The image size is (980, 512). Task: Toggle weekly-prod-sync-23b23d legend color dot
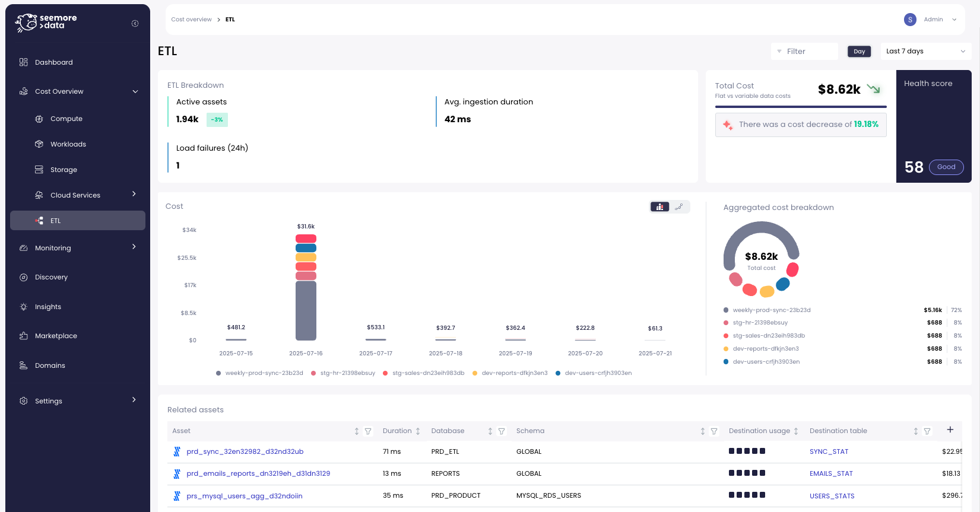[218, 373]
